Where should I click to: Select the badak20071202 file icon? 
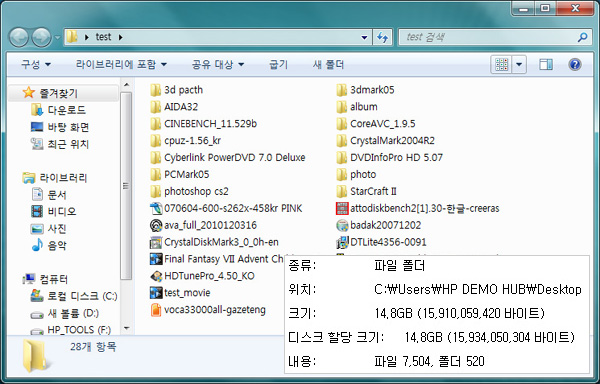(342, 225)
